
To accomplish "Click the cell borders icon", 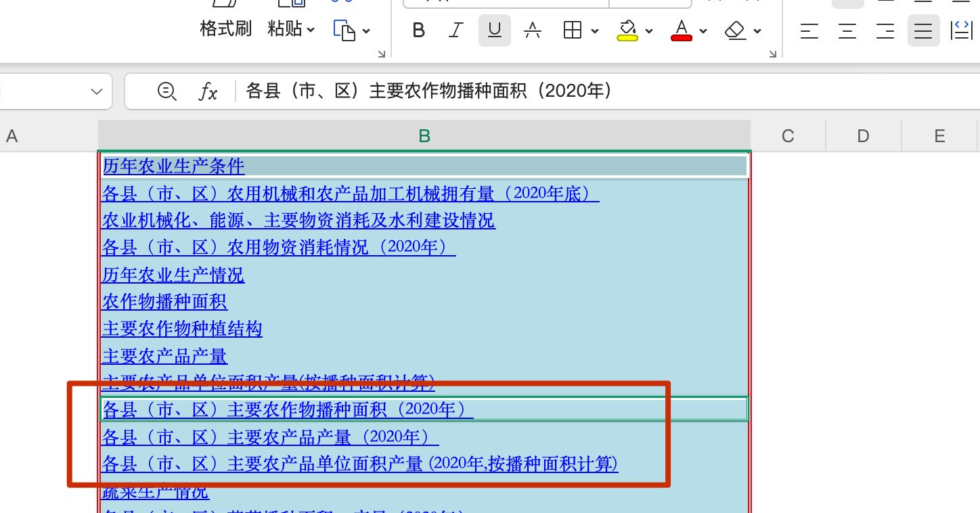I will click(x=573, y=30).
